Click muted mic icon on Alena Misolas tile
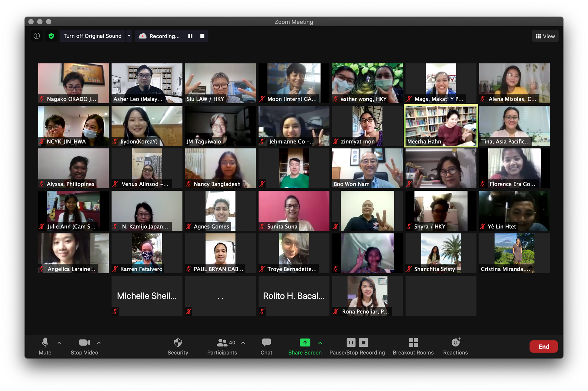This screenshot has width=588, height=391. coord(483,99)
